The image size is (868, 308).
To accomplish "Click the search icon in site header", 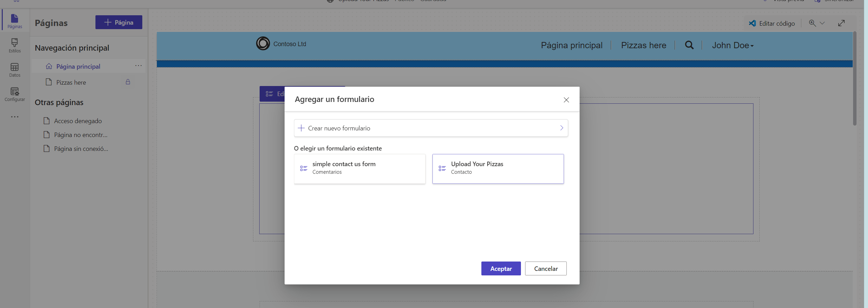I will click(x=689, y=45).
